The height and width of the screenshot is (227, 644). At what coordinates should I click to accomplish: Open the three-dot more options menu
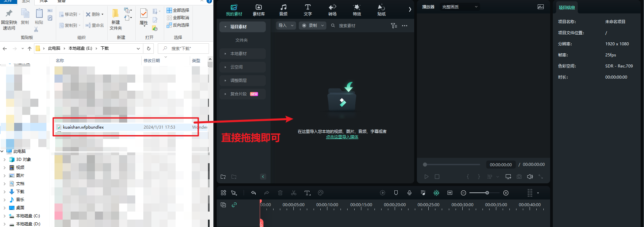pyautogui.click(x=404, y=26)
